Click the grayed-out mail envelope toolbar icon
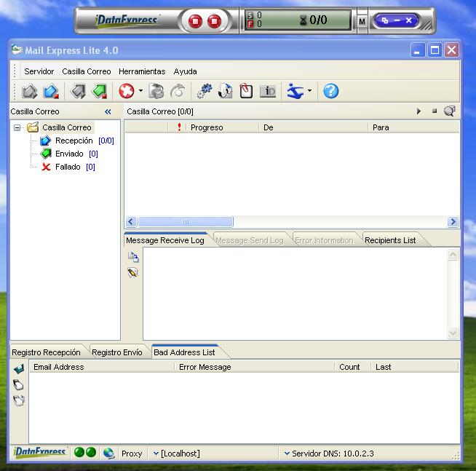Image resolution: width=476 pixels, height=471 pixels. pyautogui.click(x=156, y=92)
